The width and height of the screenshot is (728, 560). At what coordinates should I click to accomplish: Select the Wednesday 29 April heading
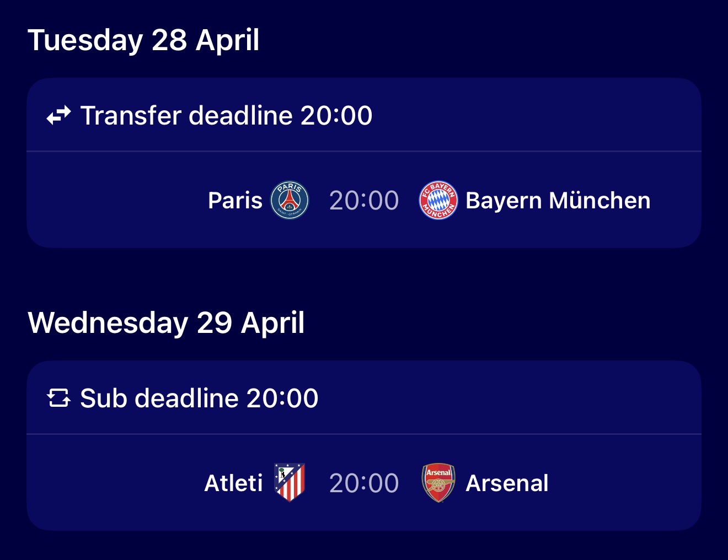[x=166, y=322]
